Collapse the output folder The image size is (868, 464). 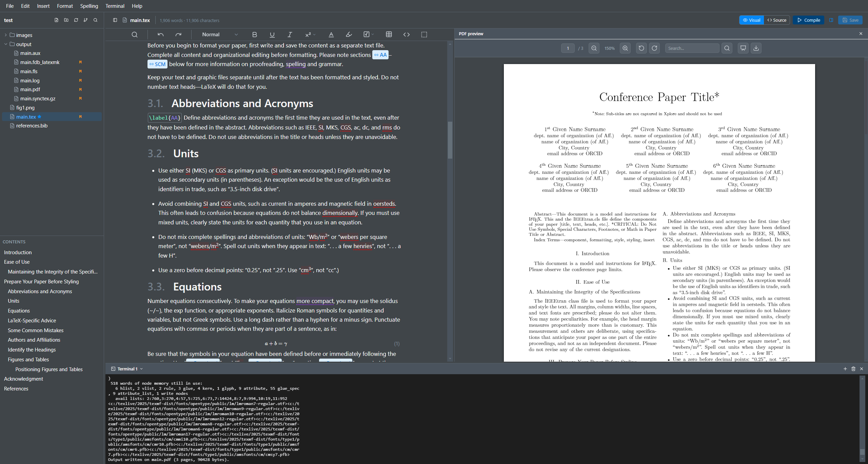pyautogui.click(x=6, y=44)
